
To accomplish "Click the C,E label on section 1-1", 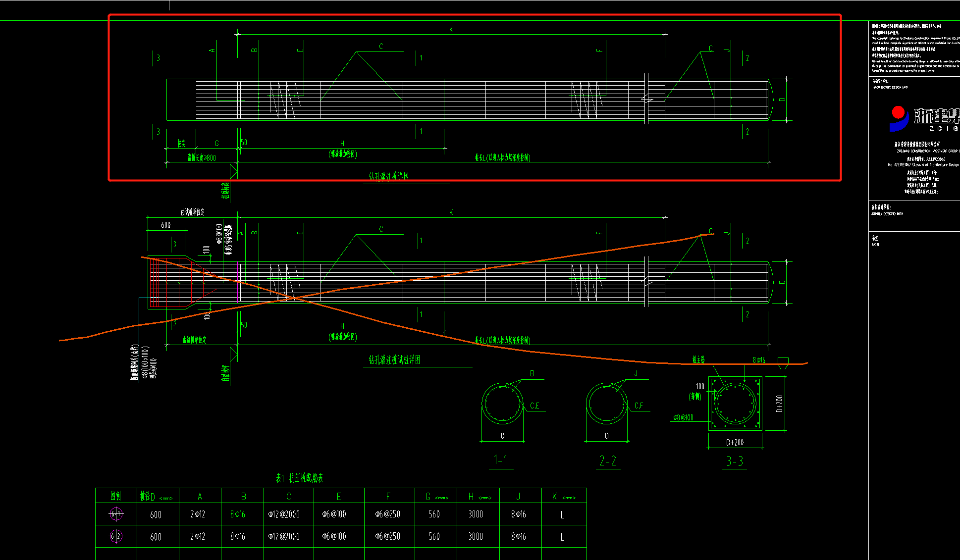I will point(534,406).
